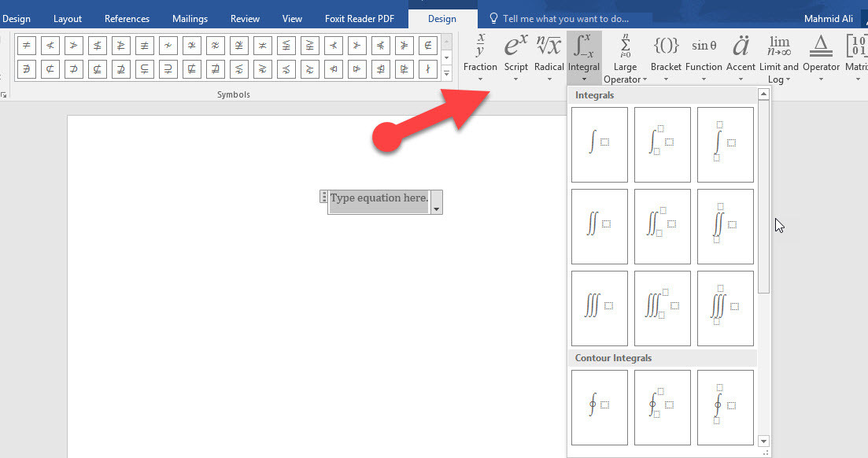Image resolution: width=868 pixels, height=458 pixels.
Task: Collapse the Integral dropdown button
Action: 583,57
